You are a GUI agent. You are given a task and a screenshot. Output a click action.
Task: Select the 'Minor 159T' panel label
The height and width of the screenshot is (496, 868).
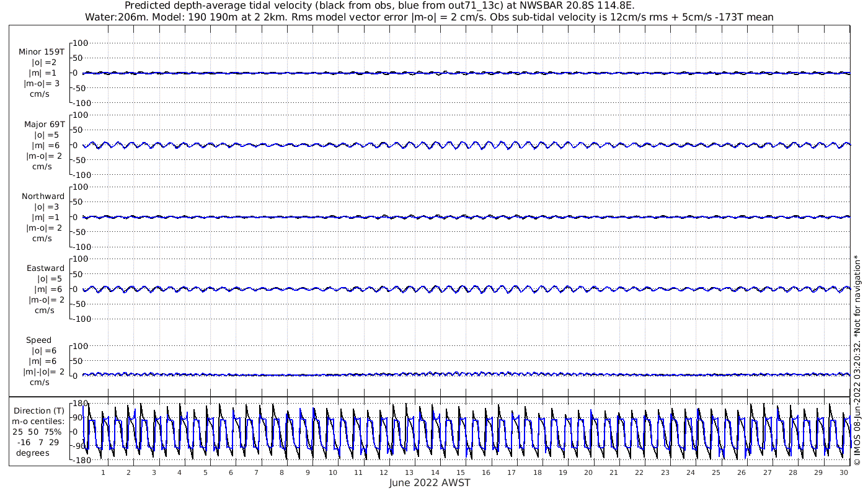(42, 52)
